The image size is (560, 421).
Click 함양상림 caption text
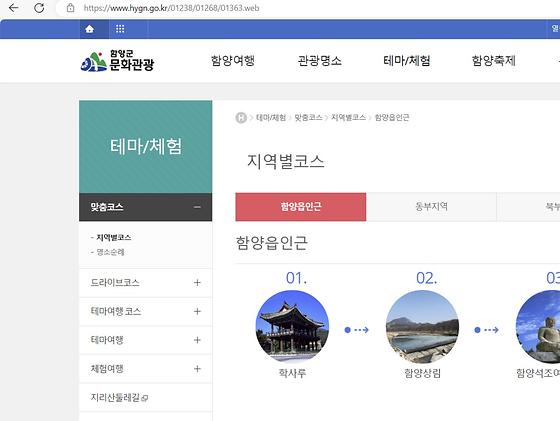[422, 373]
